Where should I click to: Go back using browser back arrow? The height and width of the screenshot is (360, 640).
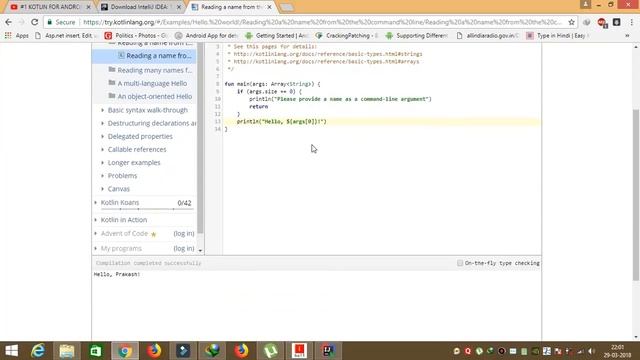9,22
